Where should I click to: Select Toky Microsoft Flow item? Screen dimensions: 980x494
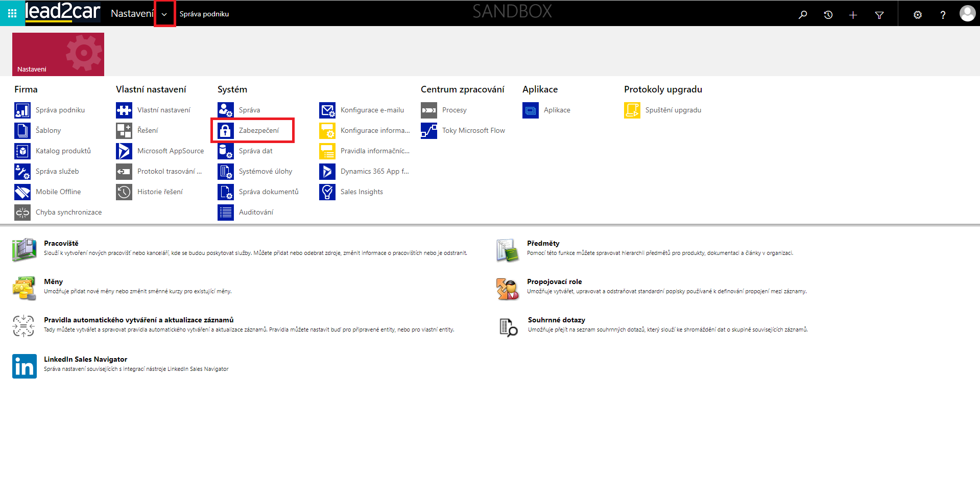coord(473,131)
